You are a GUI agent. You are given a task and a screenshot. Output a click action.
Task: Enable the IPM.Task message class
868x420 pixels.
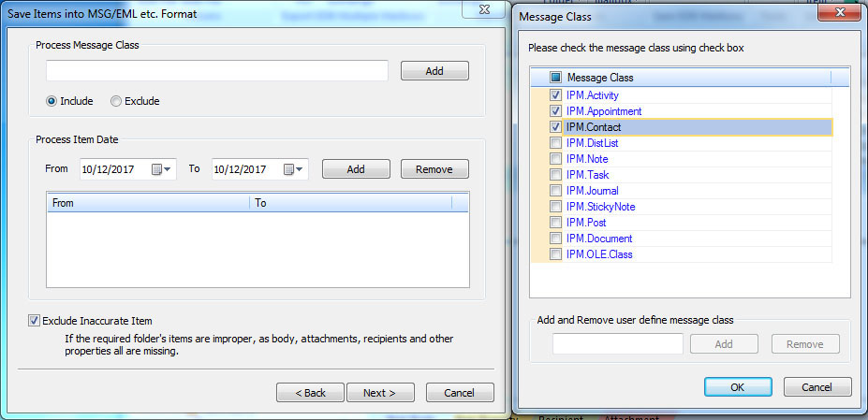(556, 175)
